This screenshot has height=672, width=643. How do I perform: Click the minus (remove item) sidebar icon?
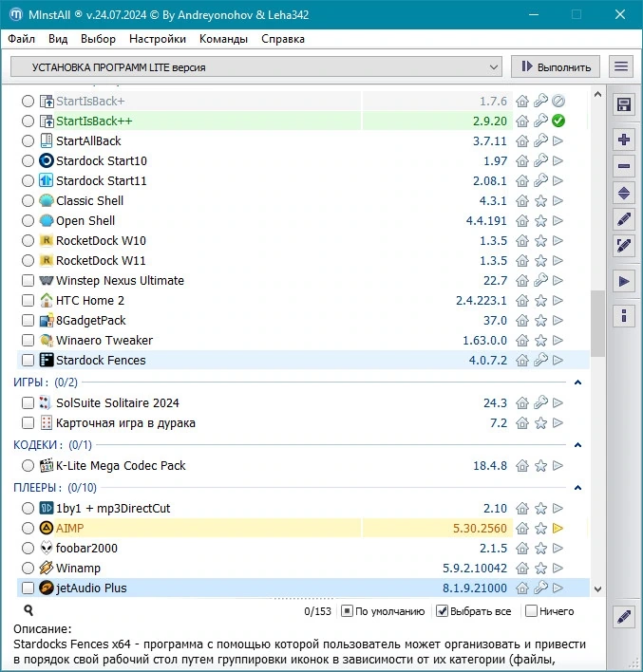click(x=624, y=166)
